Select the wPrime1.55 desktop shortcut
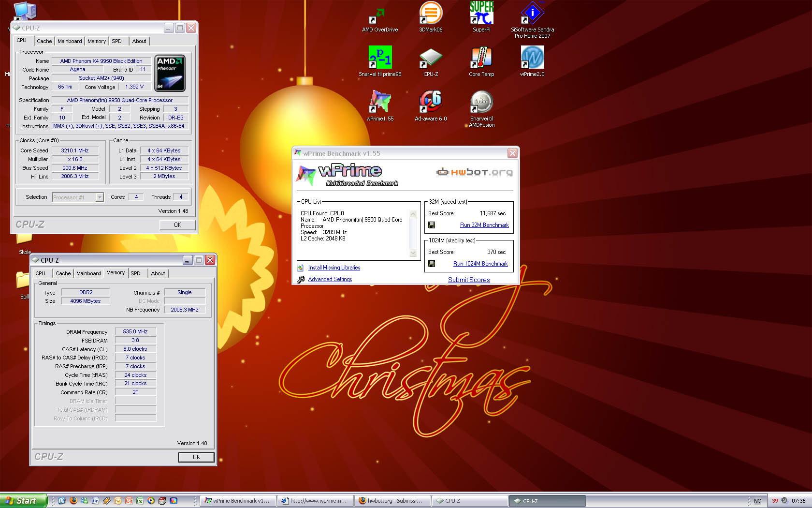 click(380, 106)
